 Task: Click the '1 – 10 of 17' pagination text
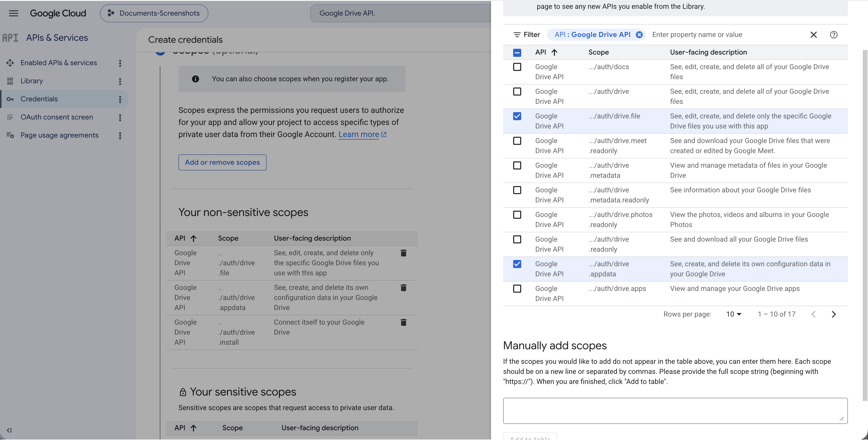pyautogui.click(x=776, y=314)
